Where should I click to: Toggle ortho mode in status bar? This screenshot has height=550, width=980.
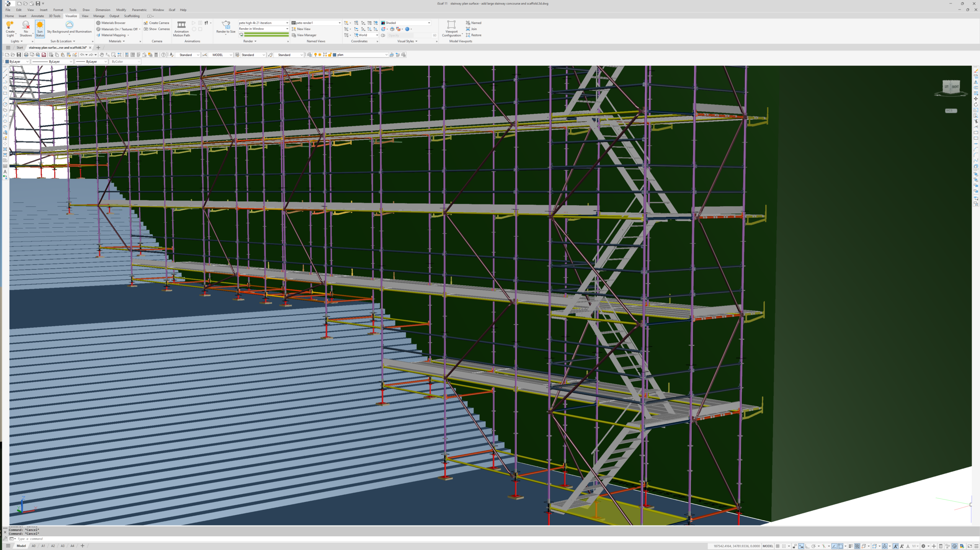(x=807, y=546)
